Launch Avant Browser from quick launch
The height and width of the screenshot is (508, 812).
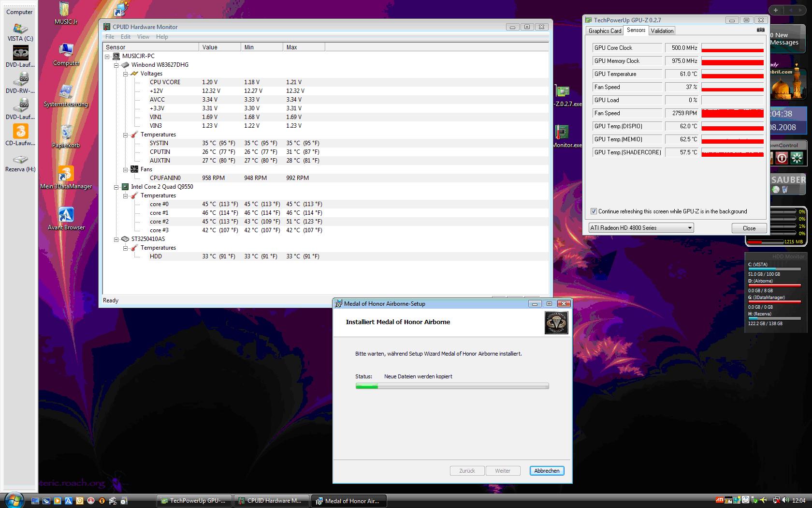(68, 501)
